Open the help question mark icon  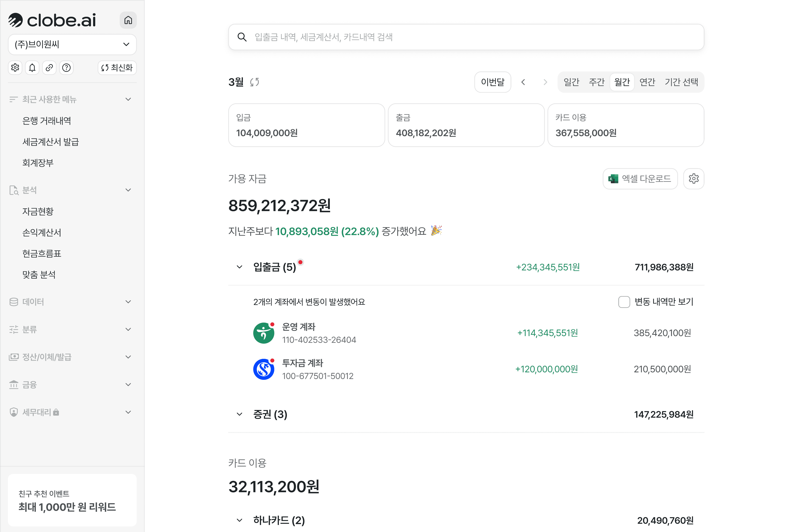[x=66, y=68]
